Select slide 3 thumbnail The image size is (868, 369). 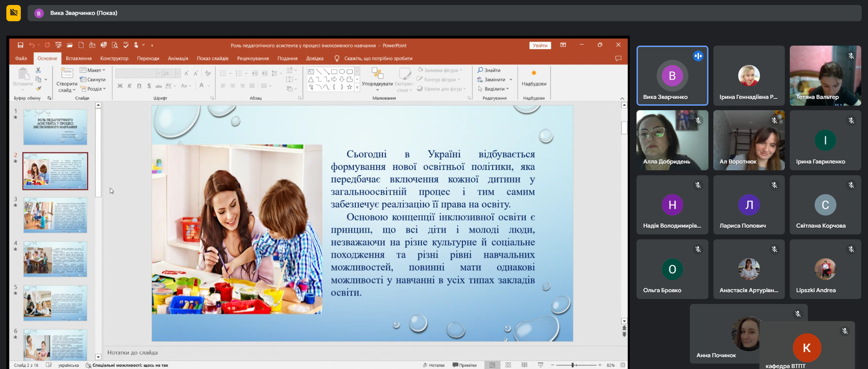click(x=55, y=215)
